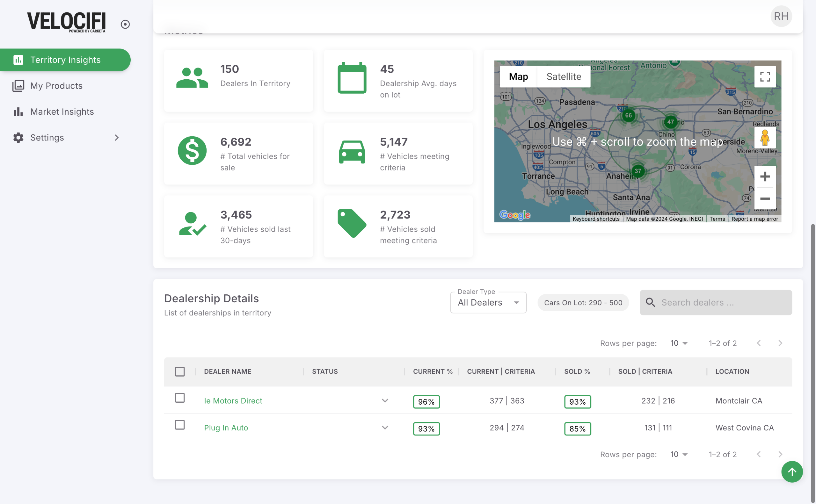Open Market Insights in sidebar
The height and width of the screenshot is (504, 816).
62,112
